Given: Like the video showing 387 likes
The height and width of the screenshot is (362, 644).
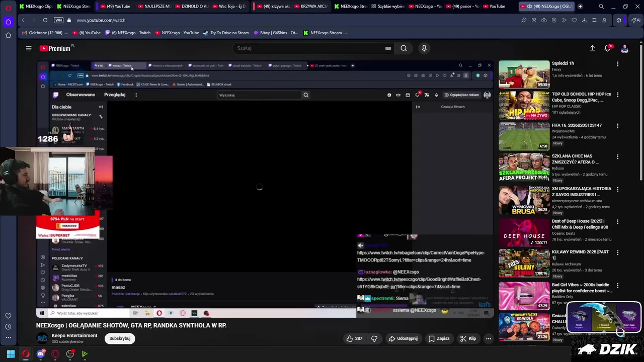Looking at the screenshot, I should pos(354,338).
